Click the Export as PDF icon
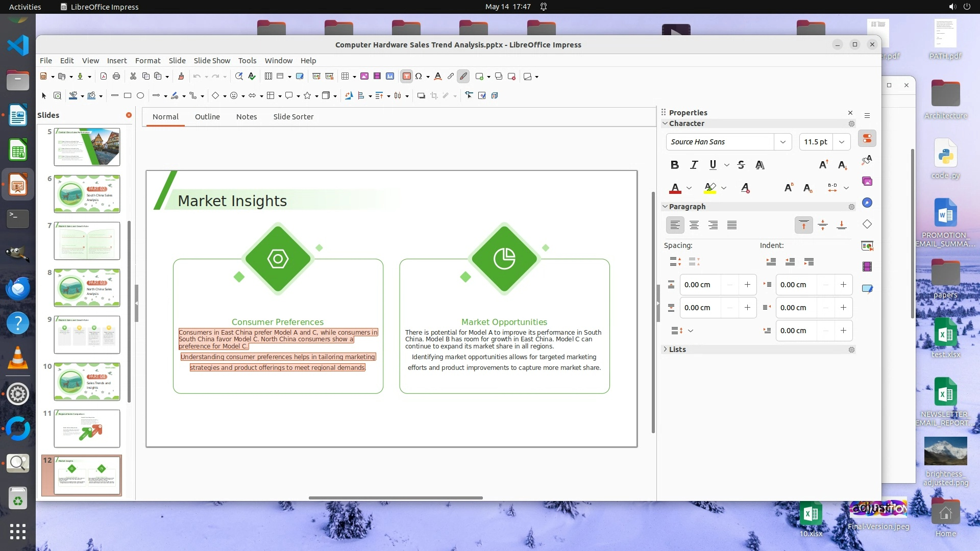 pos(104,77)
